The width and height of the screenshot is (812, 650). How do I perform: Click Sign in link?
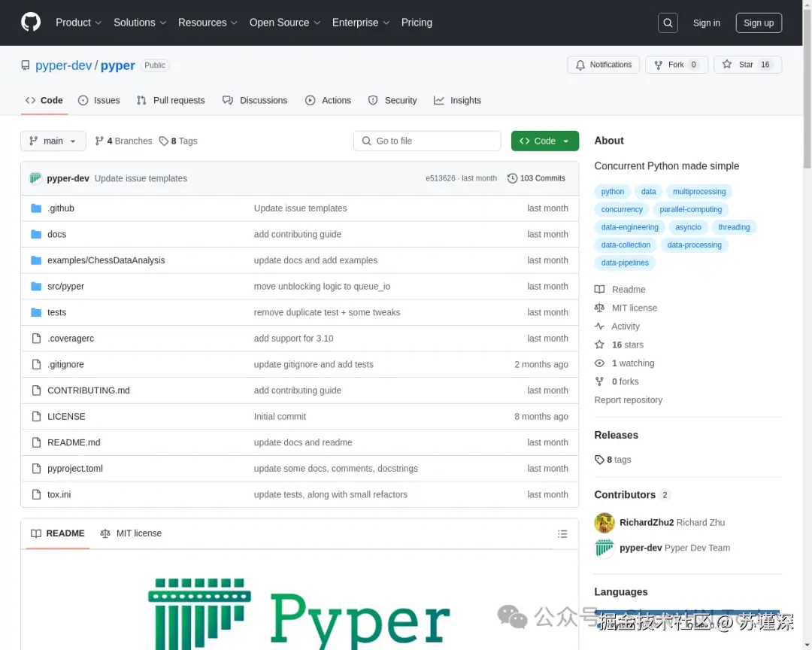[706, 23]
